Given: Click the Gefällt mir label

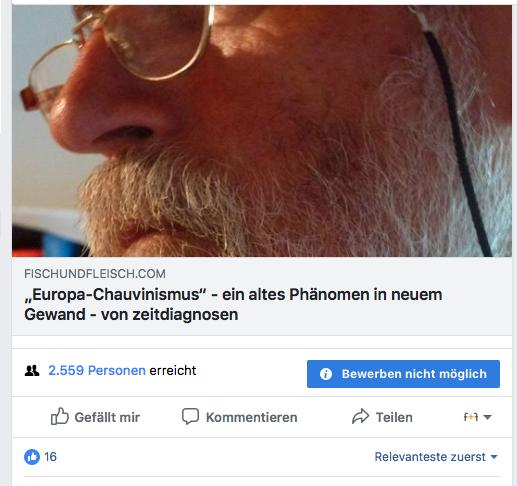Looking at the screenshot, I should 107,417.
